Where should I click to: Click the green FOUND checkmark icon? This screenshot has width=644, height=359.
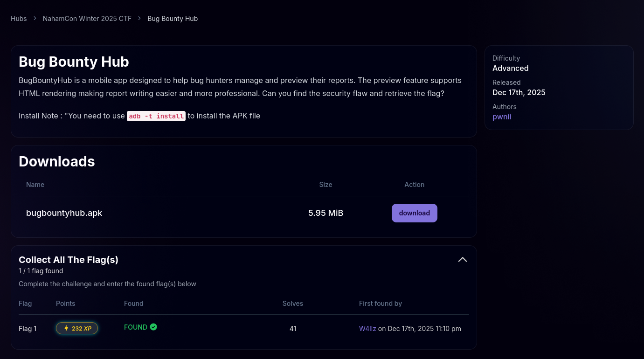coord(153,327)
